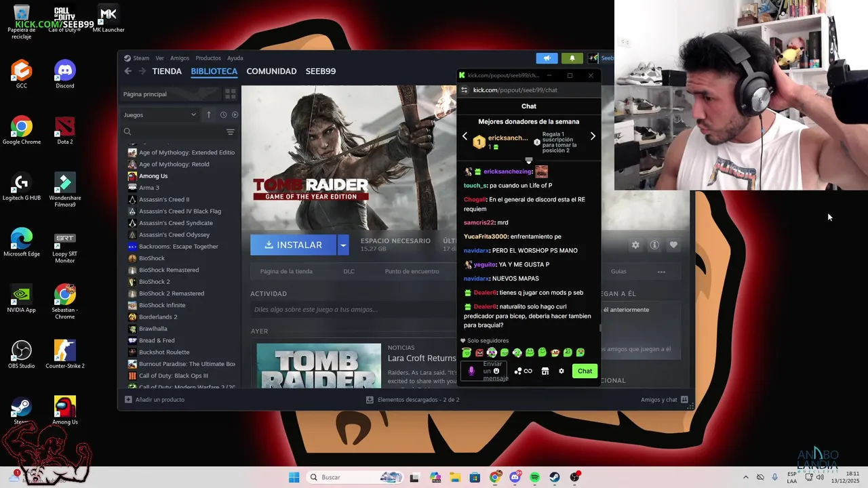The image size is (868, 488).
Task: Show hidden system tray icons chevron
Action: pyautogui.click(x=745, y=478)
